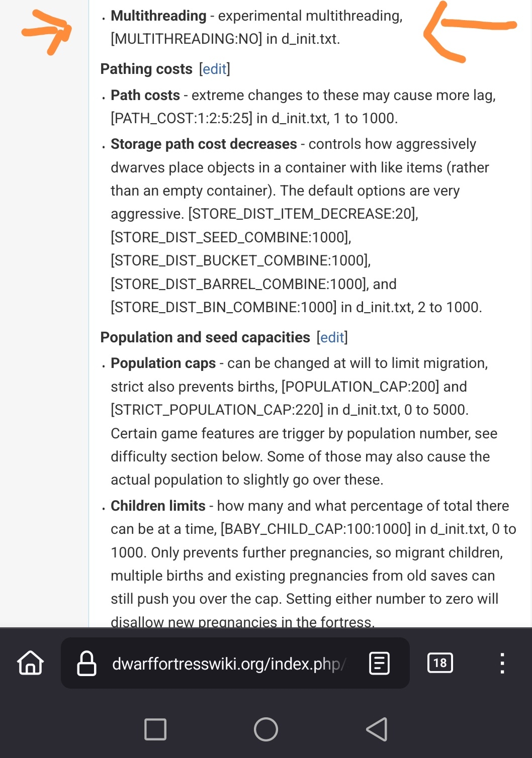Viewport: 532px width, 758px height.
Task: Open the tab switcher showing 18 tabs
Action: tap(440, 663)
